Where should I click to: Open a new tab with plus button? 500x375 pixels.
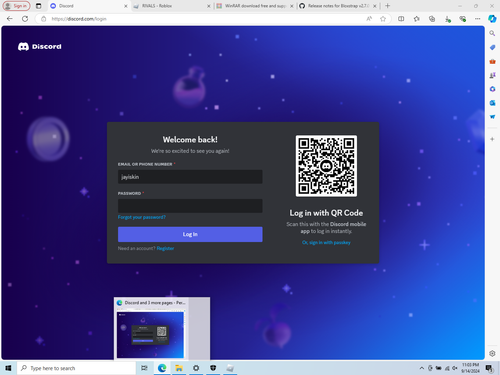(x=387, y=6)
